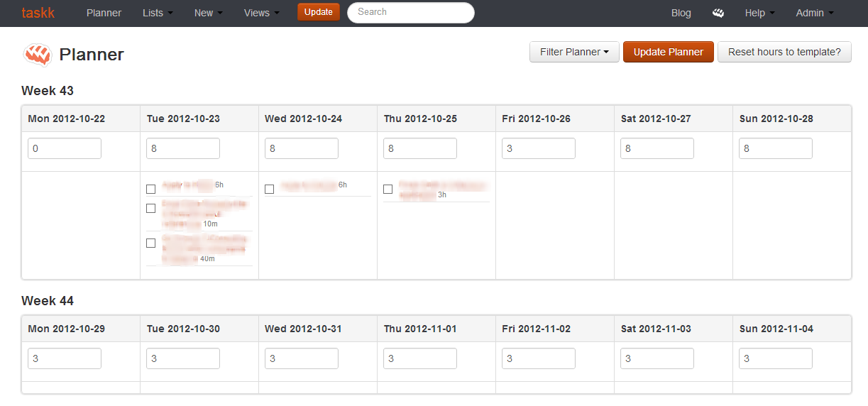Open the Filter Planner dropdown
The height and width of the screenshot is (406, 868).
[574, 52]
